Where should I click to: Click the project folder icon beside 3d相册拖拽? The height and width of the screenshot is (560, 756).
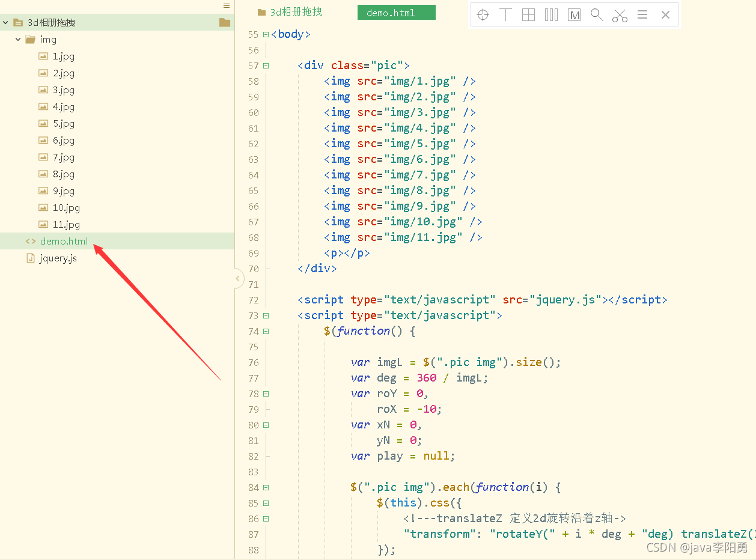pyautogui.click(x=18, y=22)
